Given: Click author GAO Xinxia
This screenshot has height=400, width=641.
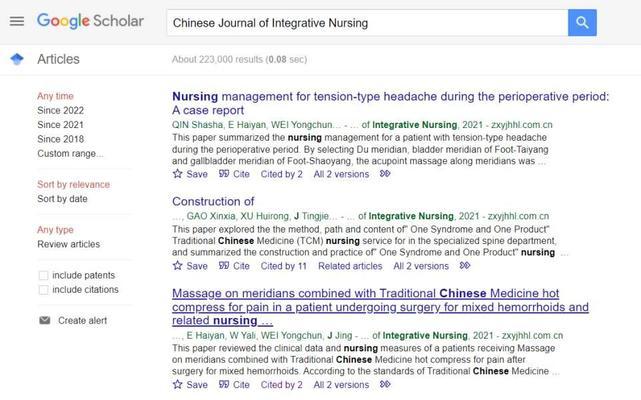Looking at the screenshot, I should pyautogui.click(x=211, y=216).
